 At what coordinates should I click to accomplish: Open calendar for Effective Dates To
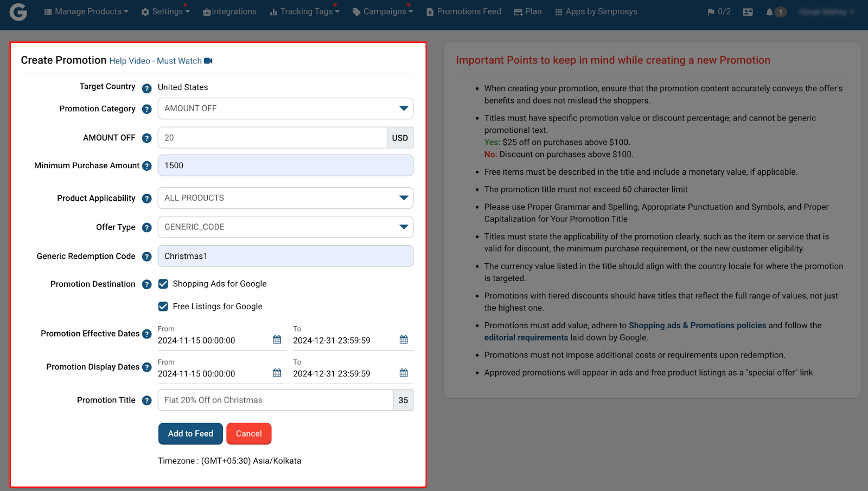pyautogui.click(x=404, y=340)
